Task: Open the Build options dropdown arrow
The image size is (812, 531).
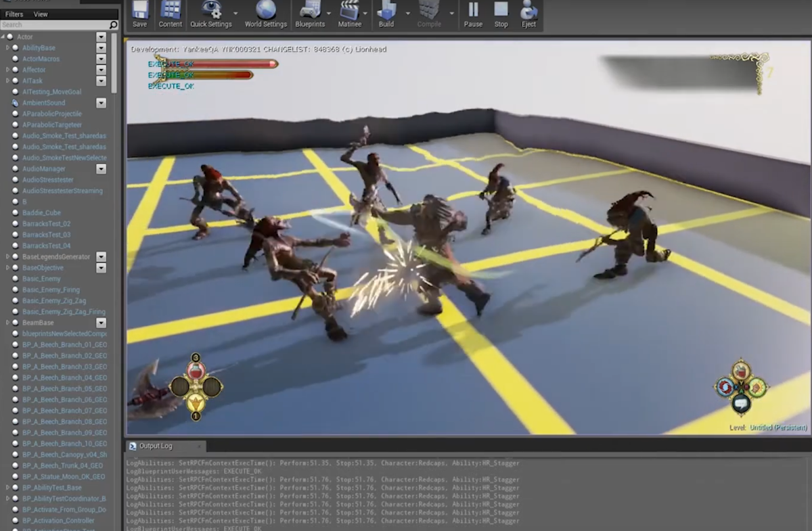Action: coord(408,12)
